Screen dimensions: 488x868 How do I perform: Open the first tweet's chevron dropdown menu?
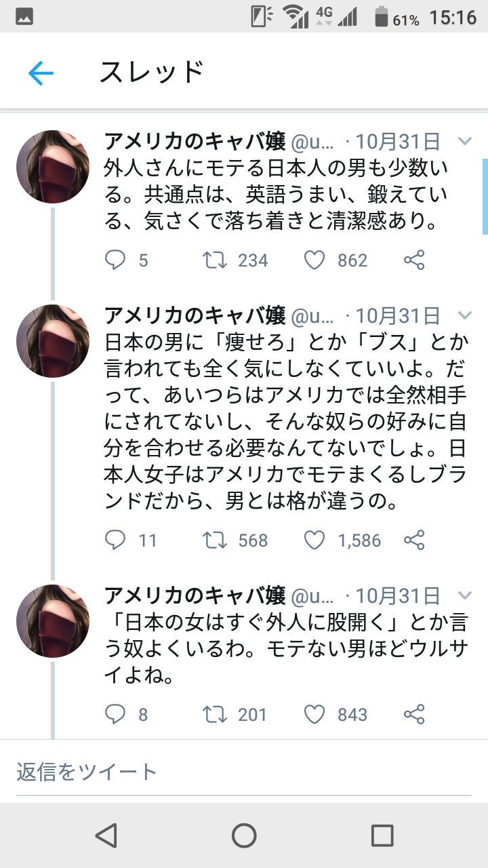pyautogui.click(x=464, y=141)
